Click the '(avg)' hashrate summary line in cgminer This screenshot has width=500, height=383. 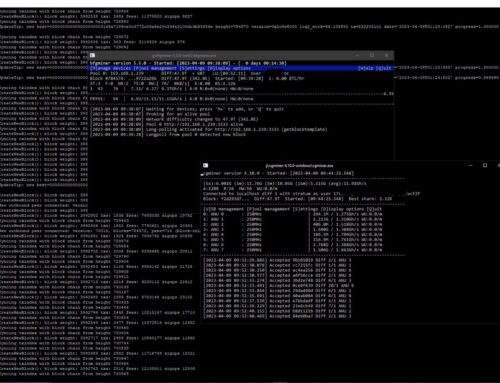click(285, 184)
